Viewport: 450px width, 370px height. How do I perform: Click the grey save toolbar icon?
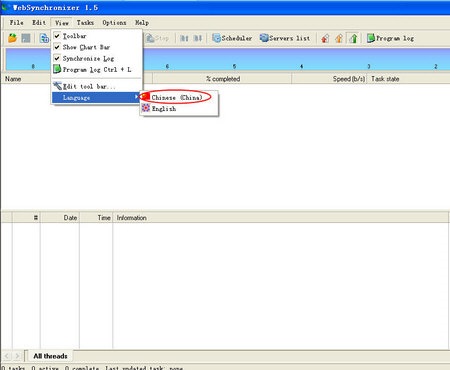(x=26, y=38)
